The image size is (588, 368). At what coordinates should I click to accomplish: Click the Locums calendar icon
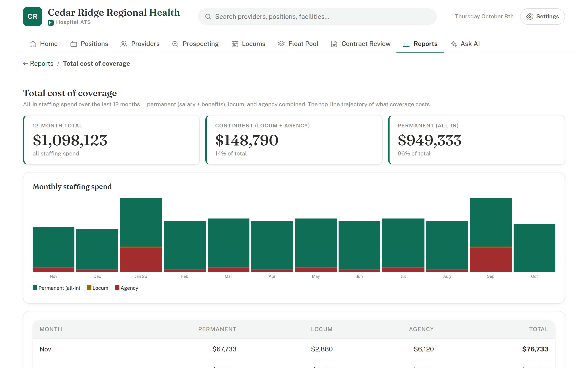click(x=235, y=44)
